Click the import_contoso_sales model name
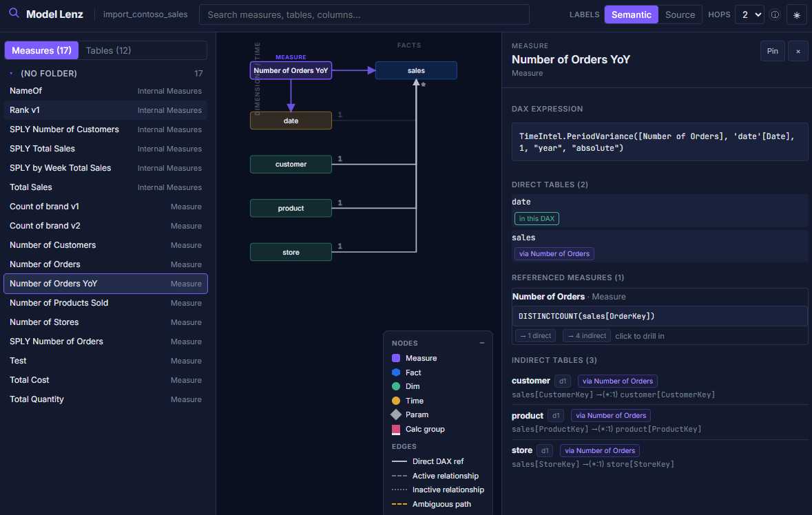Image resolution: width=812 pixels, height=515 pixels. click(145, 14)
